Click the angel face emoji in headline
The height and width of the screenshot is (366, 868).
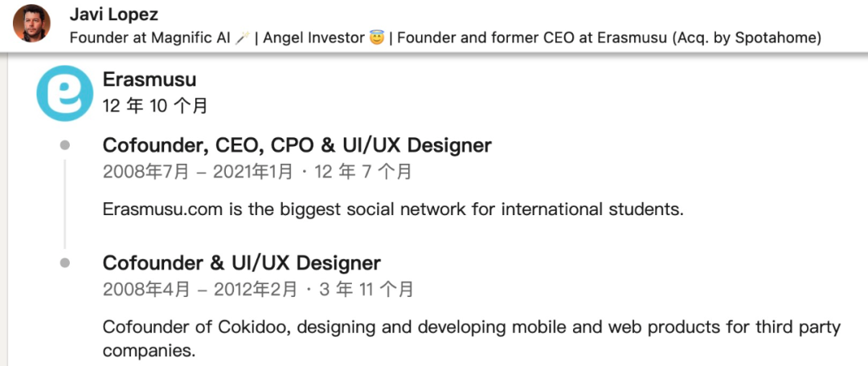click(376, 39)
